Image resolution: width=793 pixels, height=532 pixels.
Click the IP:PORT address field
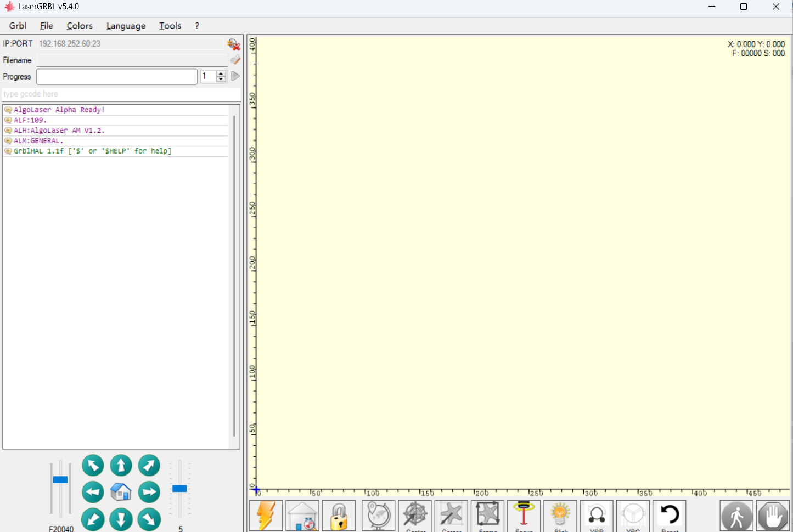click(130, 44)
